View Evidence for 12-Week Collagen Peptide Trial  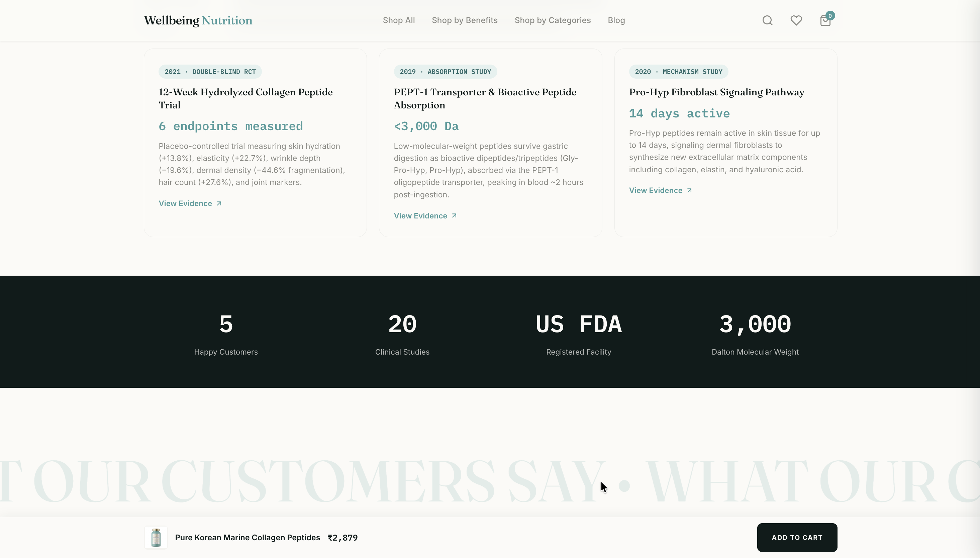[190, 203]
